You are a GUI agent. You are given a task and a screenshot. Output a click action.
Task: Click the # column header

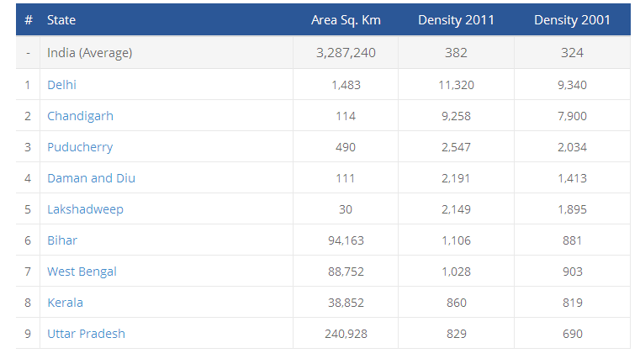[x=28, y=20]
